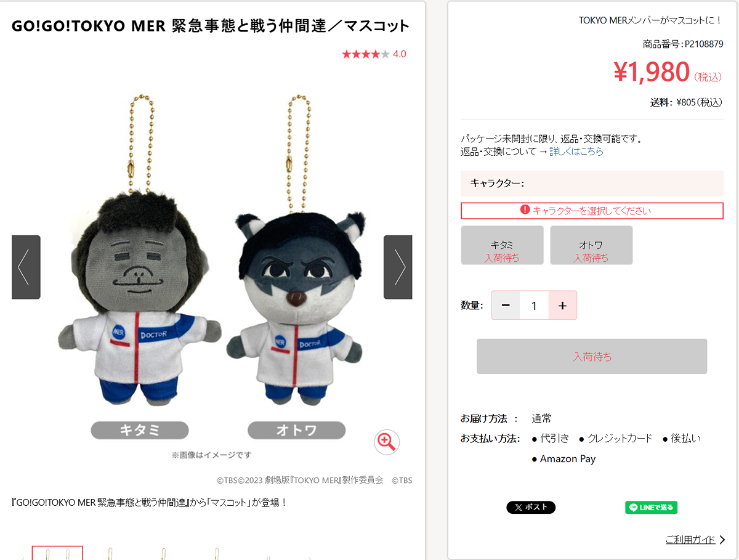Decrease quantity with the minus button
This screenshot has width=739, height=560.
tap(506, 305)
